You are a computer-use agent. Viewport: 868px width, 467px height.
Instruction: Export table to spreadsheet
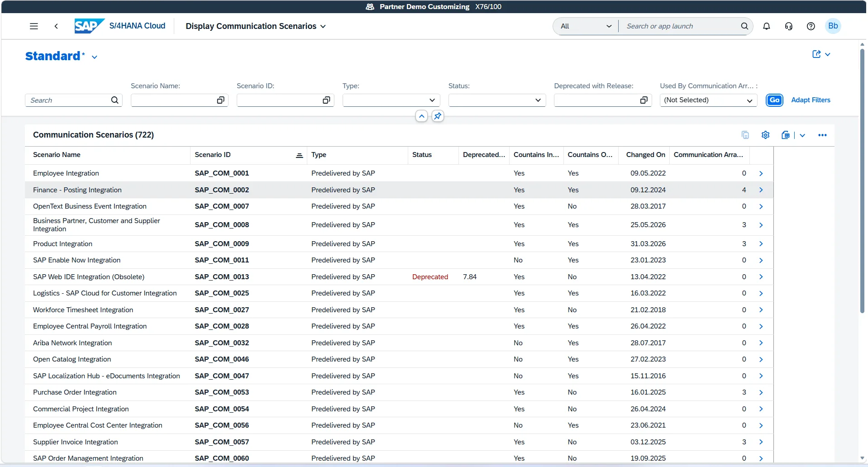[786, 135]
